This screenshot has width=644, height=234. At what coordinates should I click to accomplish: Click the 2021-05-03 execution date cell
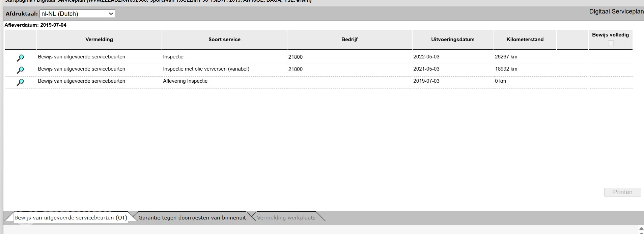426,69
